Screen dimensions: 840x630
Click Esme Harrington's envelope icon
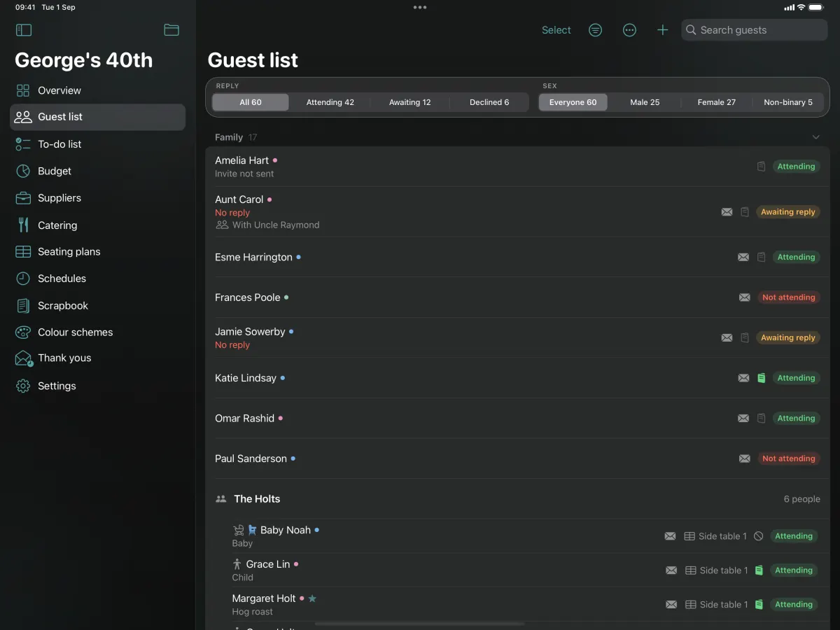(743, 257)
